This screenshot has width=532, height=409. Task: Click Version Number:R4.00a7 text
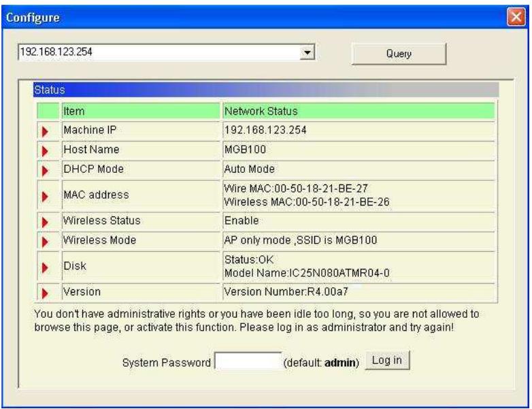286,292
